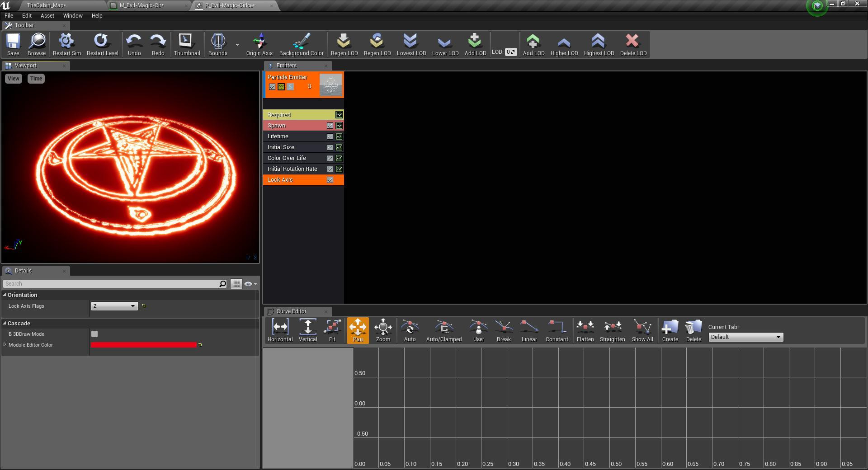
Task: Select Horizontal fit in Curve Editor
Action: (x=280, y=330)
